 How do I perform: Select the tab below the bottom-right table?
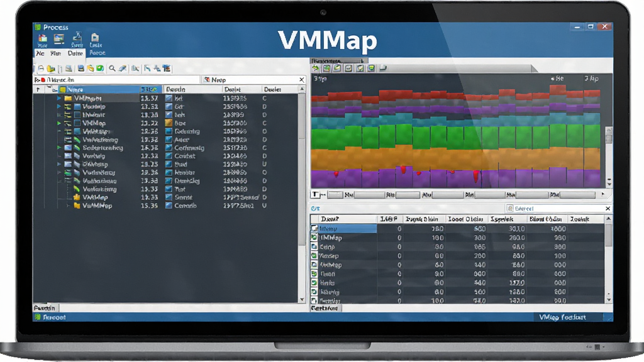click(x=326, y=308)
